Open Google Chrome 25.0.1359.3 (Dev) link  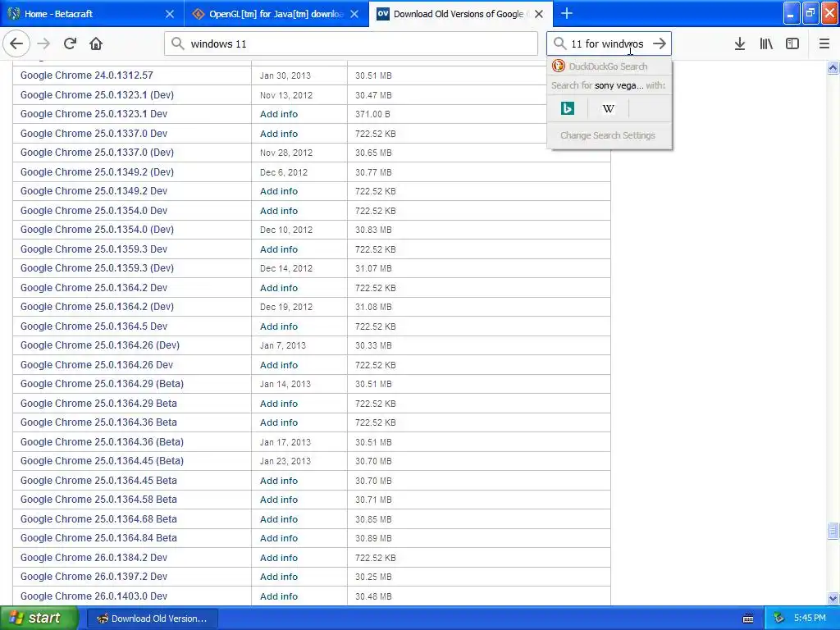[97, 268]
